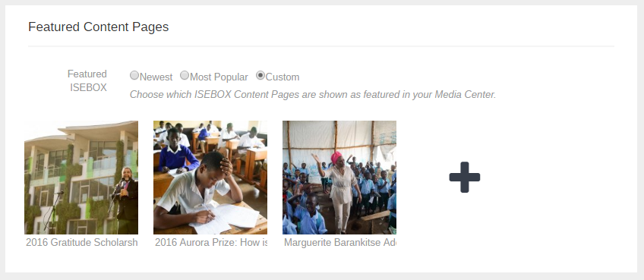Click the Featured Content Pages heading
This screenshot has width=644, height=280.
99,27
